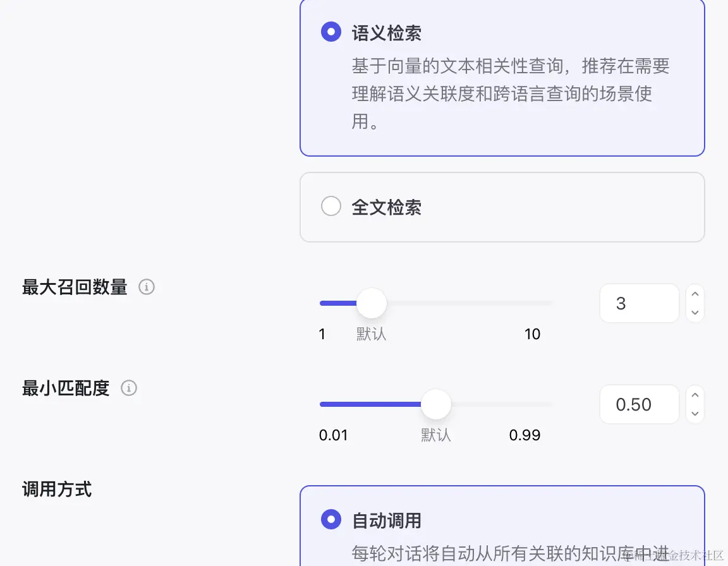This screenshot has width=728, height=566.
Task: Click the down stepper arrow for value 0.50
Action: 695,414
